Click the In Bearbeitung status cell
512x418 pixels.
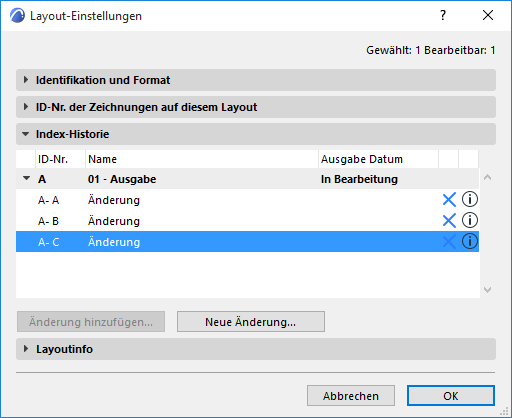click(x=359, y=179)
